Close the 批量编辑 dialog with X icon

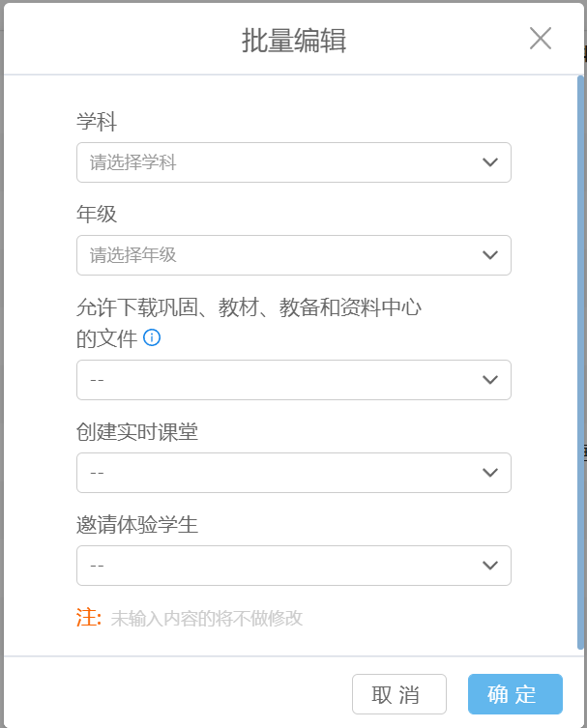pyautogui.click(x=541, y=38)
